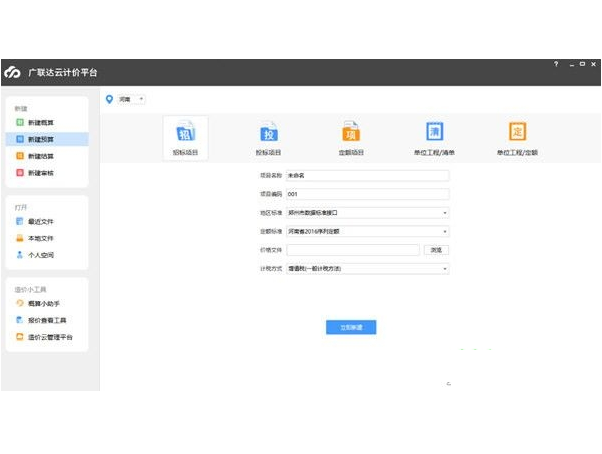Click into the 项目名称 text field
Viewport: 602px width, 454px height.
coord(366,176)
